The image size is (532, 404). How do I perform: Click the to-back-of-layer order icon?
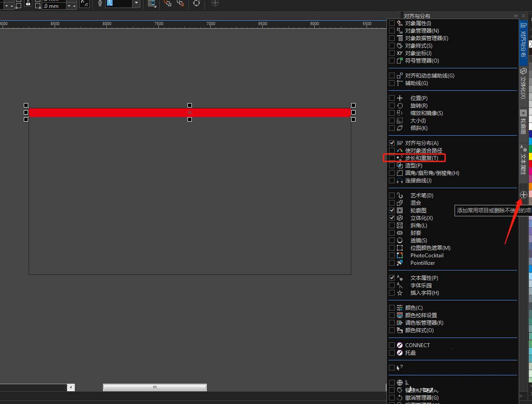click(180, 3)
